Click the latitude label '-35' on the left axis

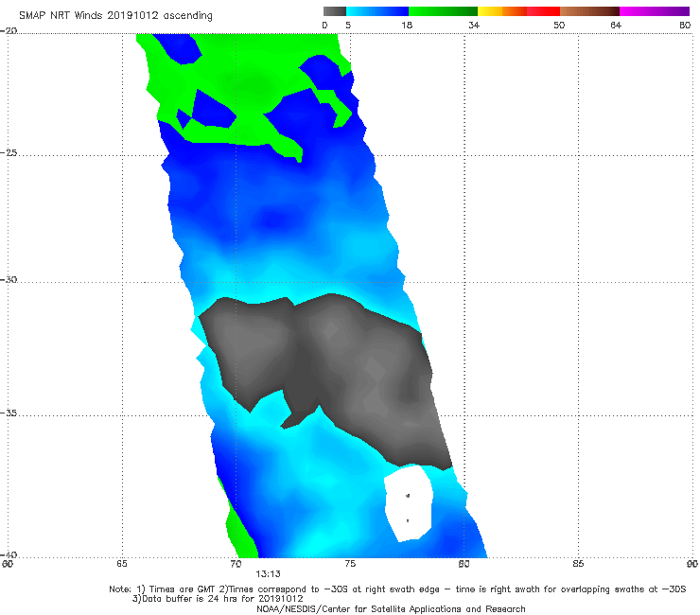pos(9,413)
